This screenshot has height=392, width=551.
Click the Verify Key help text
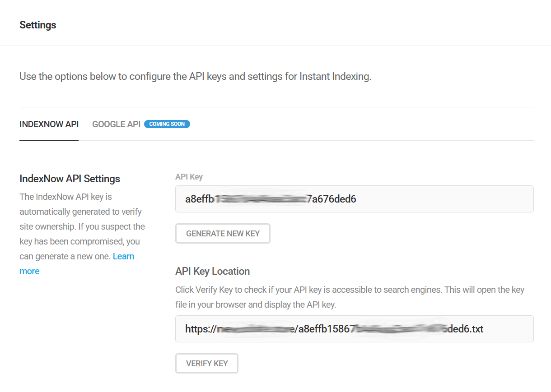tap(350, 297)
